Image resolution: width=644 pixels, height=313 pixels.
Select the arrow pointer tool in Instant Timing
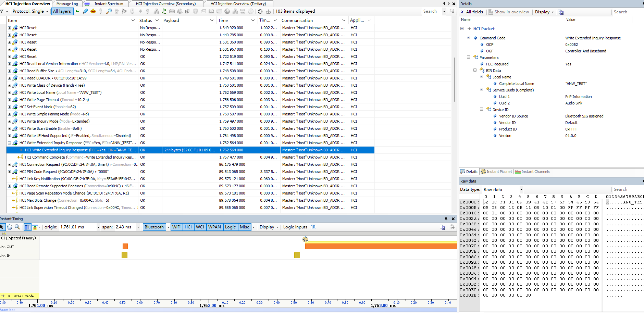point(2,227)
